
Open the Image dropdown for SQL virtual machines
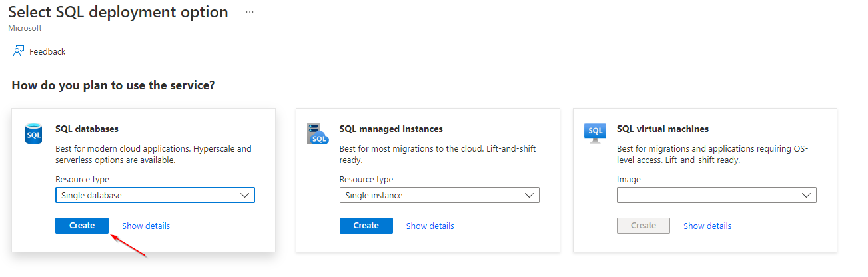[x=717, y=195]
